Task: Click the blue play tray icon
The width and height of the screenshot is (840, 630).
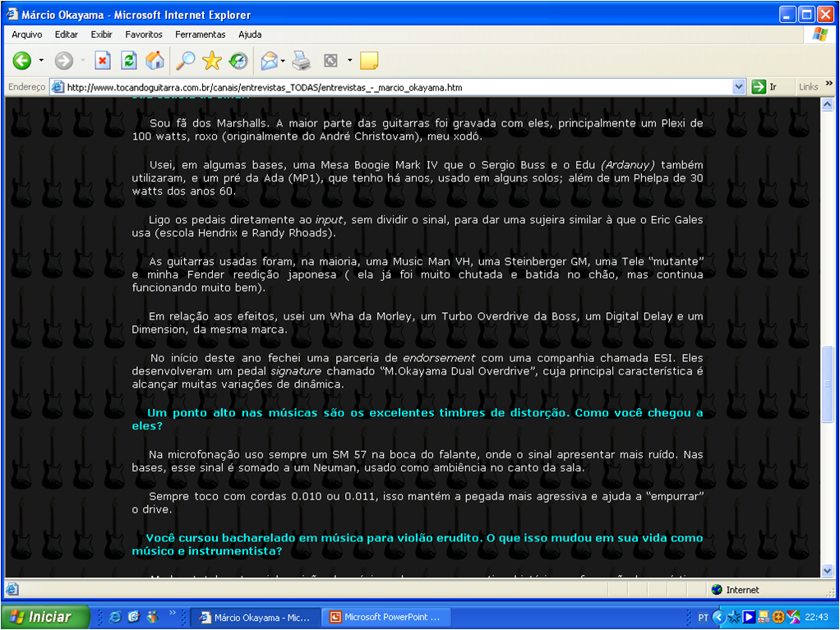Action: [x=749, y=618]
